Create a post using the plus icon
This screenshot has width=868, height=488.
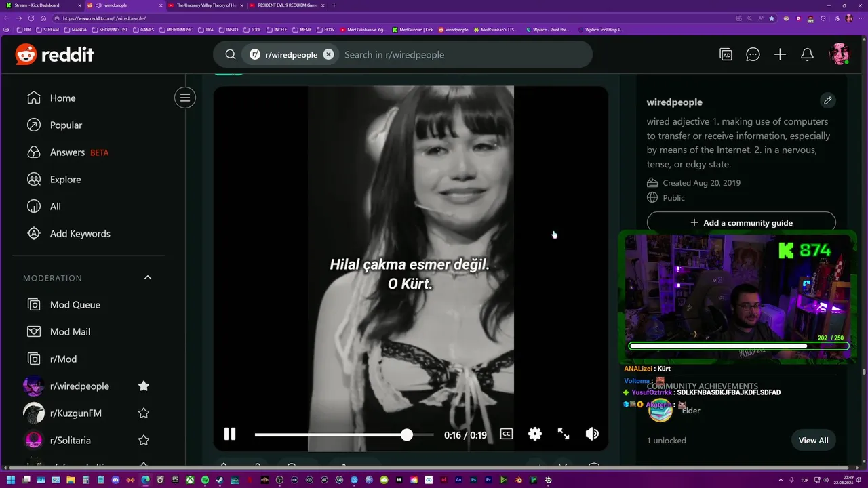(780, 54)
